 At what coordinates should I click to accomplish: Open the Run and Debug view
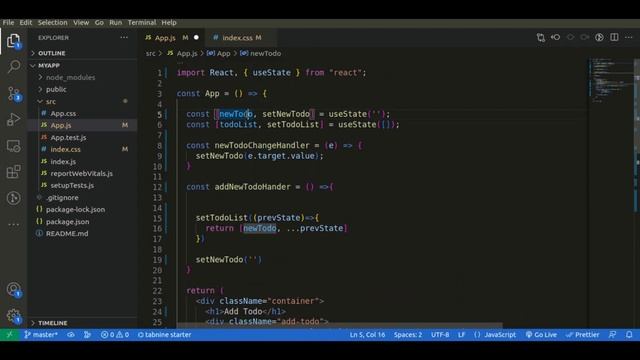(13, 120)
